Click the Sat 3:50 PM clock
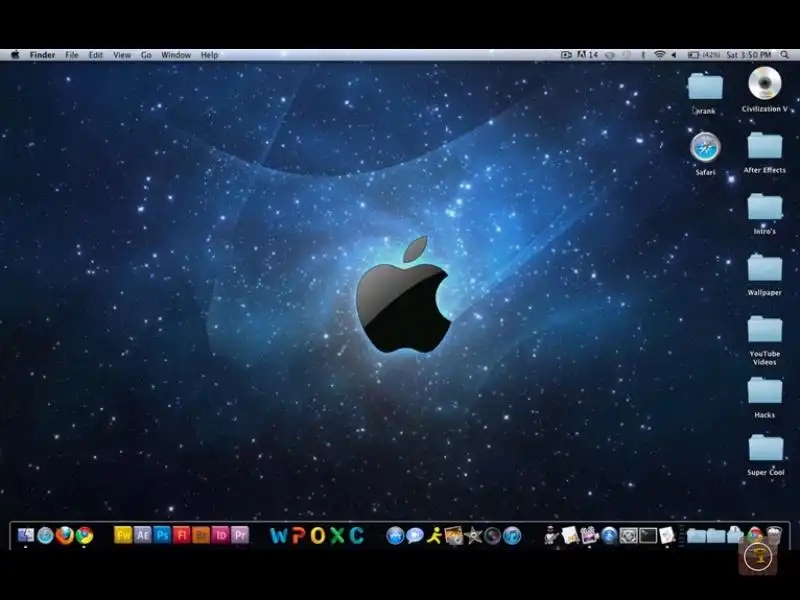The height and width of the screenshot is (600, 800). (748, 55)
